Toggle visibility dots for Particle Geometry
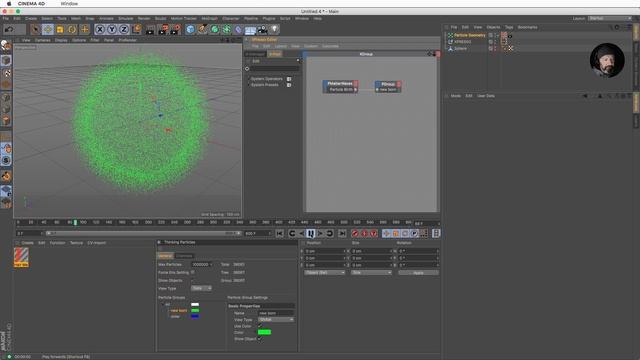This screenshot has height=360, width=640. pyautogui.click(x=496, y=36)
